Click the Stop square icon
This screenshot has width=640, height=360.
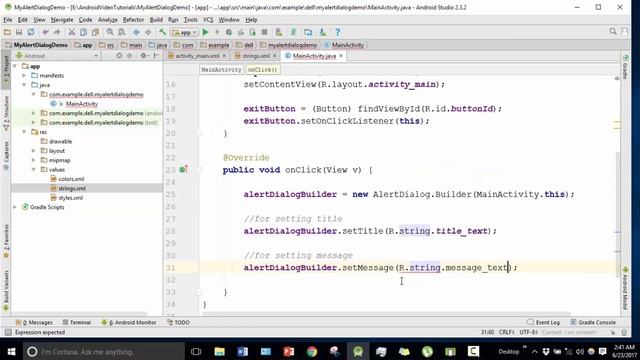click(264, 32)
